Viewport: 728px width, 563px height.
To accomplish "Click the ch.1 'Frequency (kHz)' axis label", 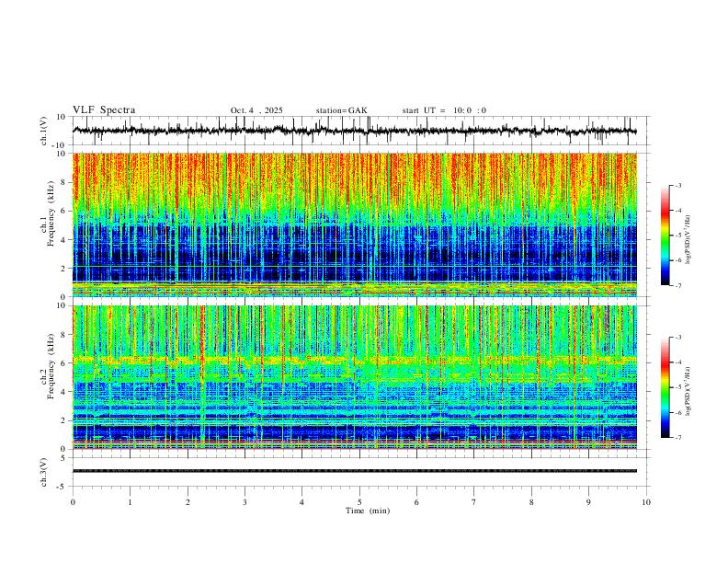I will pos(51,212).
